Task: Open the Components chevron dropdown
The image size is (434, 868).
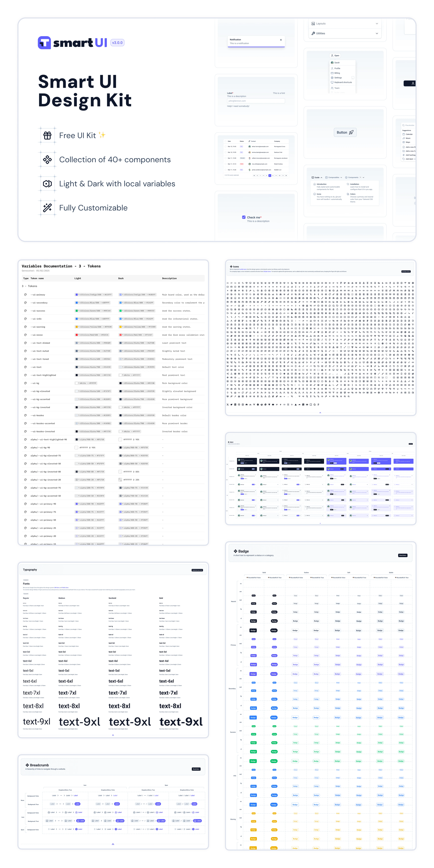Action: click(364, 178)
